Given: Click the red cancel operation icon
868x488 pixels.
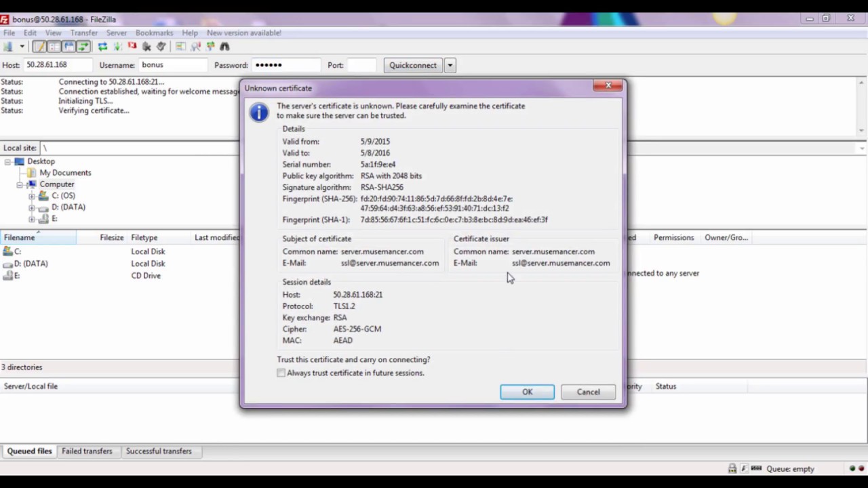Looking at the screenshot, I should [132, 46].
